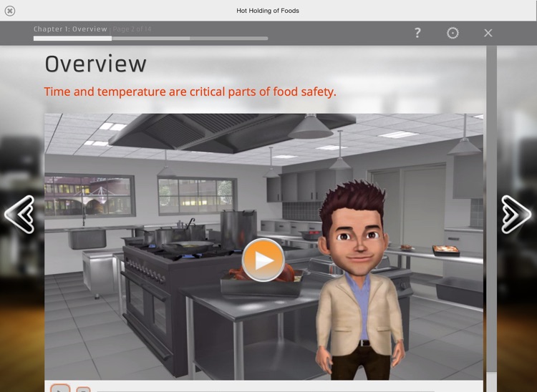Click the animated chef presenter in video
This screenshot has width=537, height=392.
click(359, 281)
